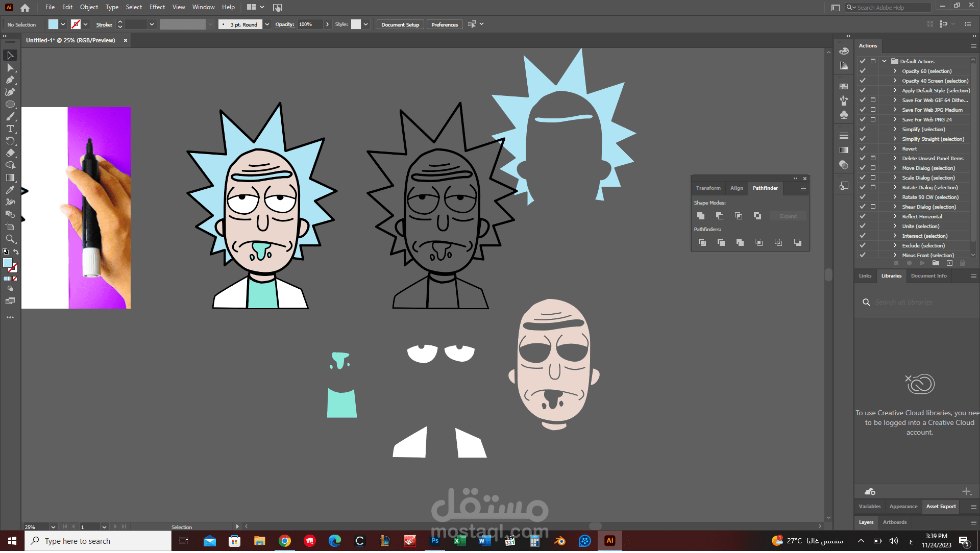The height and width of the screenshot is (553, 980).
Task: Swap fill and stroke arrow icon
Action: (x=16, y=252)
